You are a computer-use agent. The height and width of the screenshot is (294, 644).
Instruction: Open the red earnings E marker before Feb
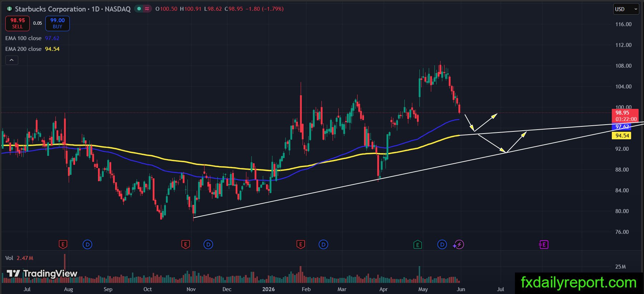300,245
